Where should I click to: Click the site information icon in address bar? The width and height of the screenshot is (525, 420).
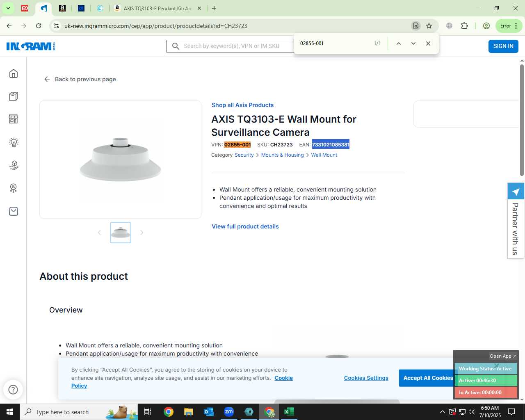pos(56,26)
